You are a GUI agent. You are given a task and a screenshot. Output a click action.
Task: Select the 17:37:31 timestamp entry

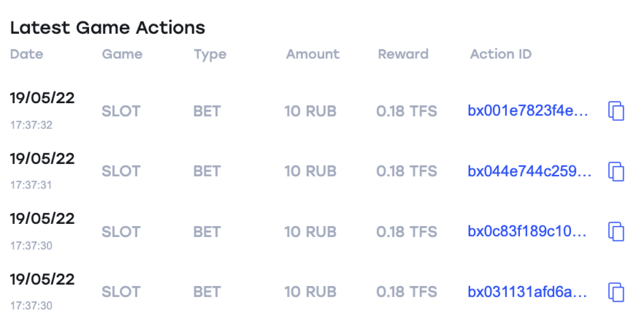(31, 185)
